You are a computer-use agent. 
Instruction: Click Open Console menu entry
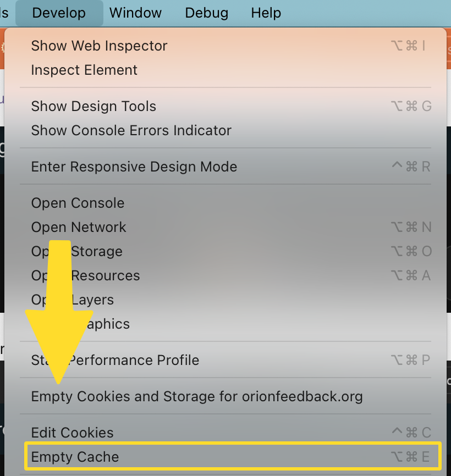(x=78, y=203)
